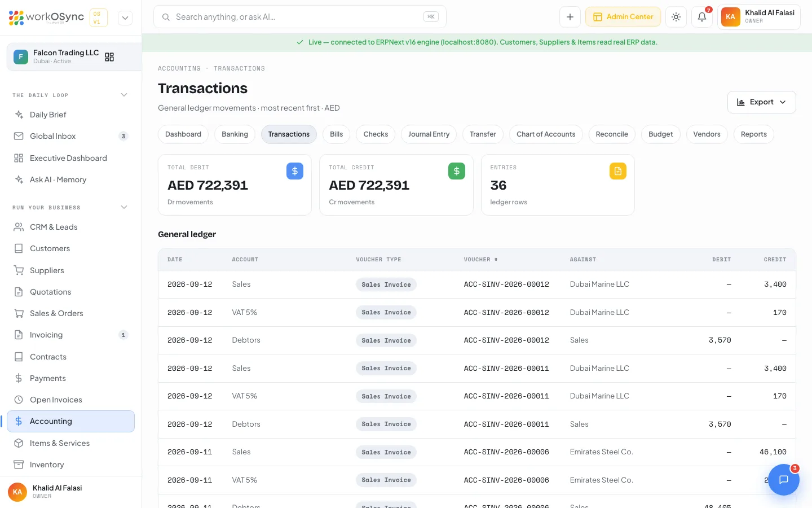Click voucher ACC-SINV-2026-00012 in Debtors row
The height and width of the screenshot is (508, 812).
[x=506, y=340]
